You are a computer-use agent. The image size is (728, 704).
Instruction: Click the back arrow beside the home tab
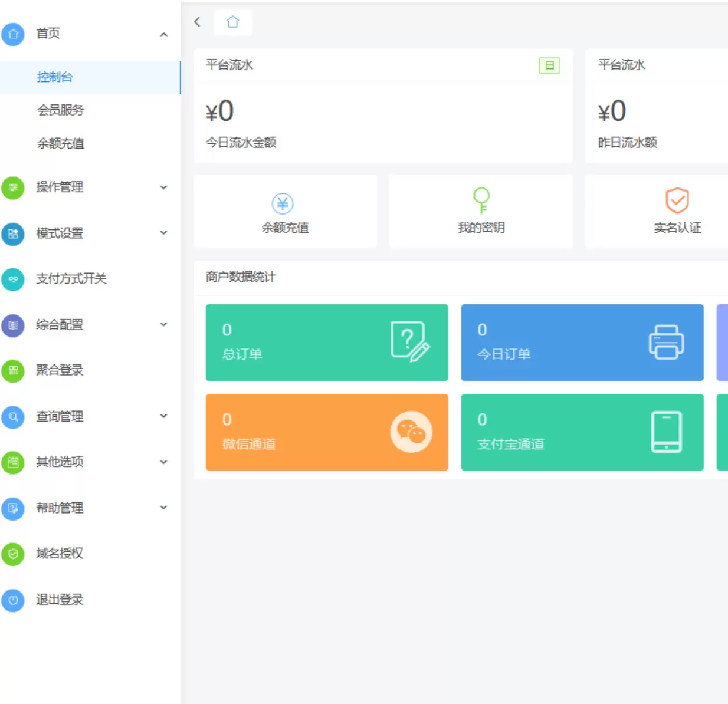pos(197,22)
